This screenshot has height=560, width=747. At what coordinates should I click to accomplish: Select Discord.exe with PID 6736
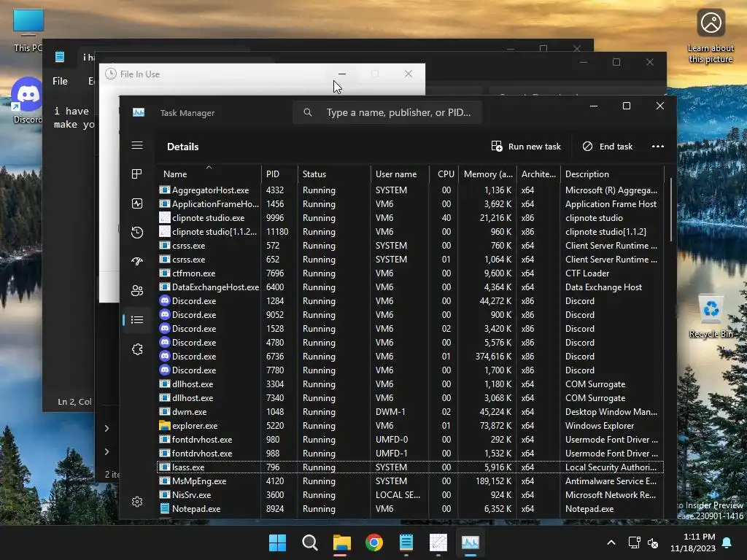coord(410,356)
